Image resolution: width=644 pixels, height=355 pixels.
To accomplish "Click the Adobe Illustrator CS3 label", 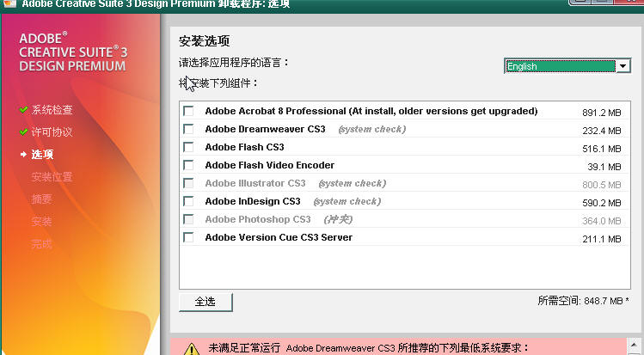I will click(255, 183).
